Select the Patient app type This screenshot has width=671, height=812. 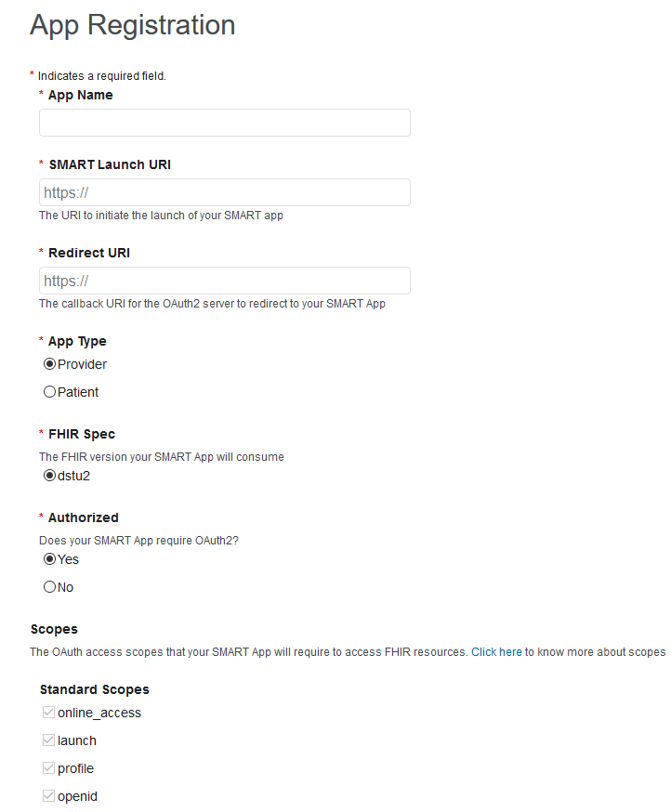point(50,392)
